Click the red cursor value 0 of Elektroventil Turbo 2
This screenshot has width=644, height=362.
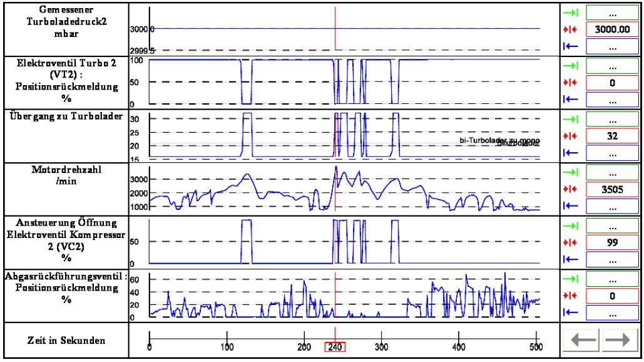612,83
